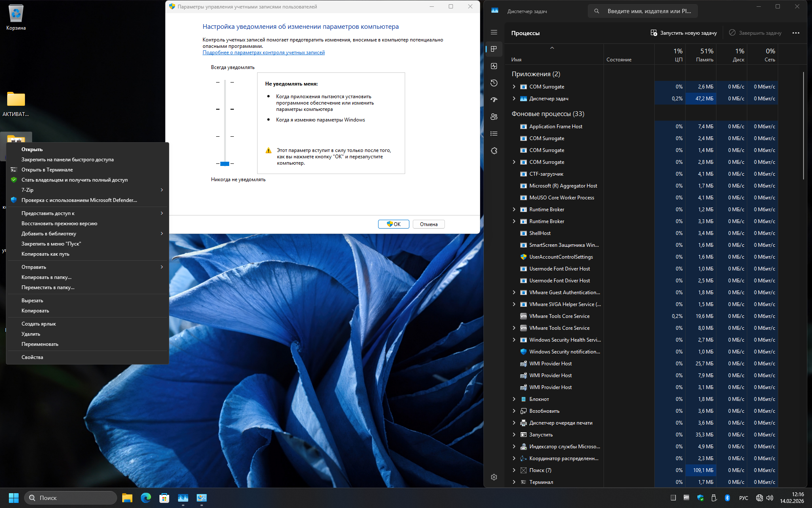Select Копировать как путь menu entry

point(45,254)
